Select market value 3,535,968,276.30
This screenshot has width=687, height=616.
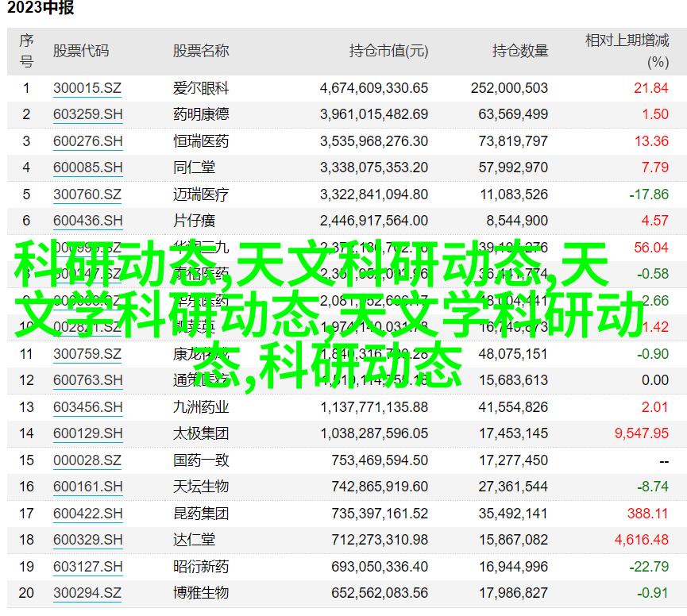374,141
